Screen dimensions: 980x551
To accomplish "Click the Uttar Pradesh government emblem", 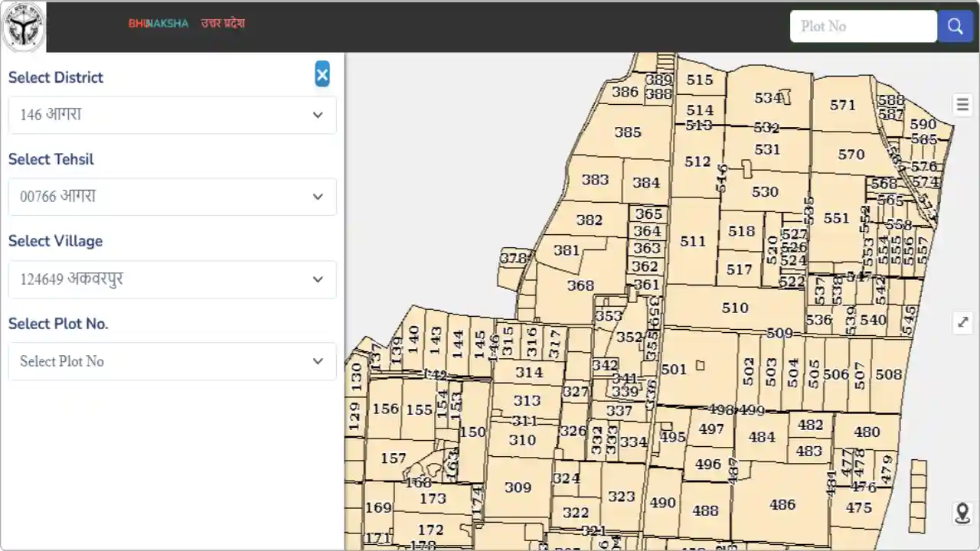I will (23, 26).
